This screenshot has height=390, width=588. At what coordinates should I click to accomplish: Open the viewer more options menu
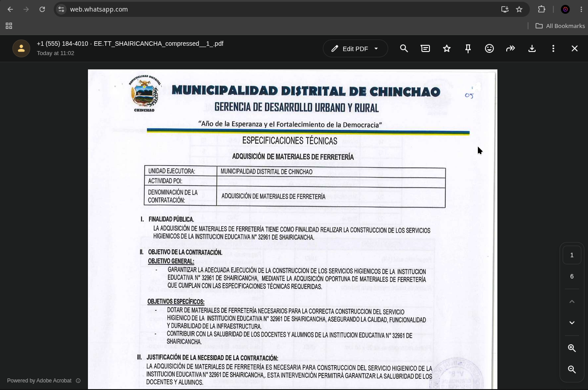[x=553, y=48]
